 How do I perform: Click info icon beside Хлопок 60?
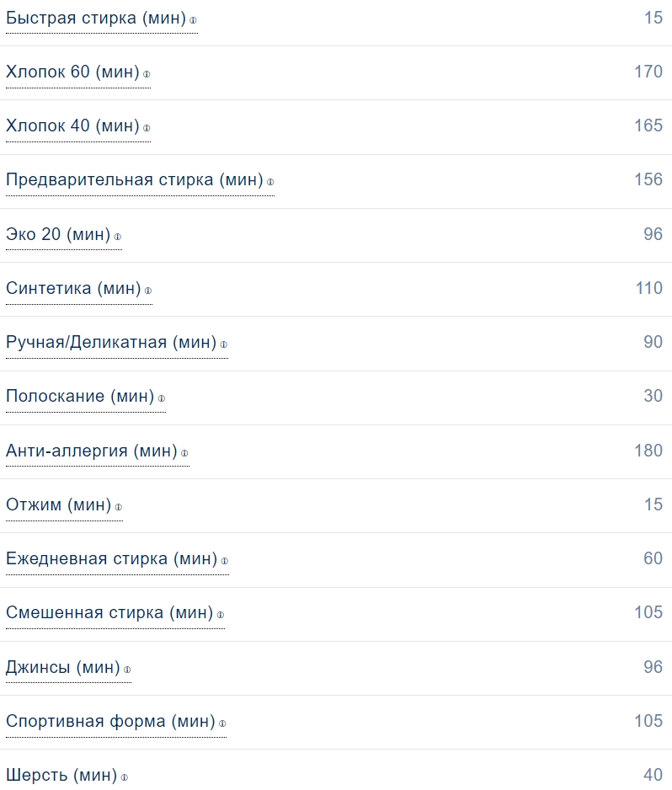pos(147,74)
